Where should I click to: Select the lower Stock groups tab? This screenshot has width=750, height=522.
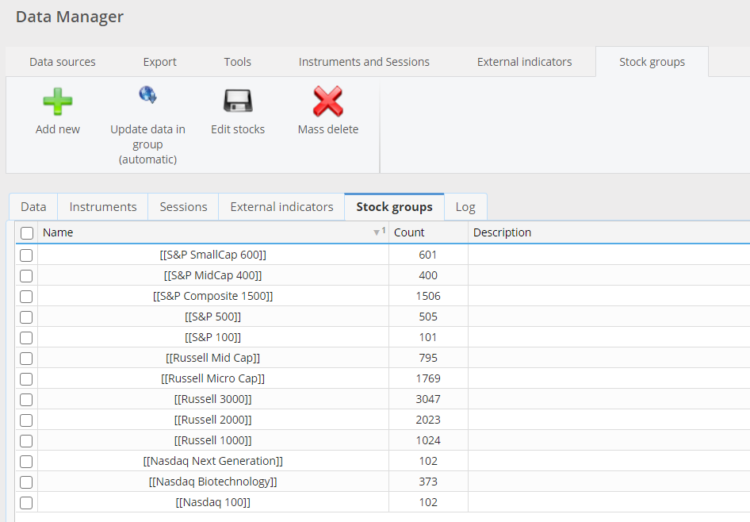tap(394, 207)
